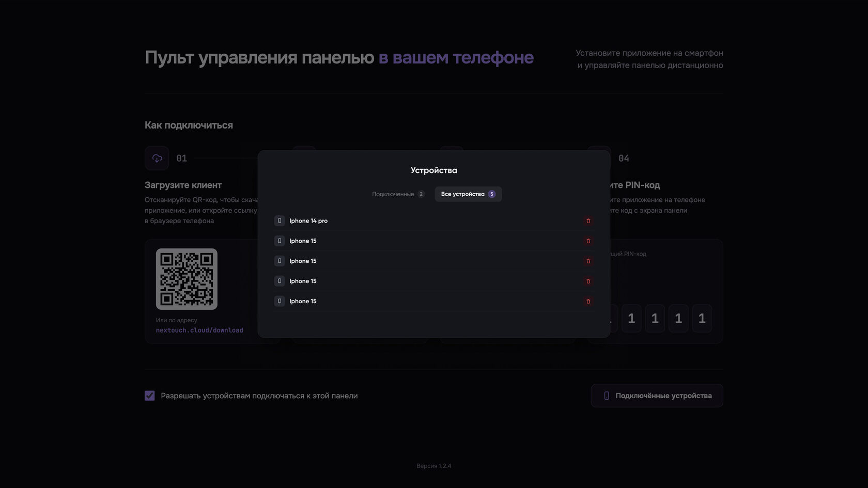Click the Установите приложение на смартфон description

tap(649, 59)
